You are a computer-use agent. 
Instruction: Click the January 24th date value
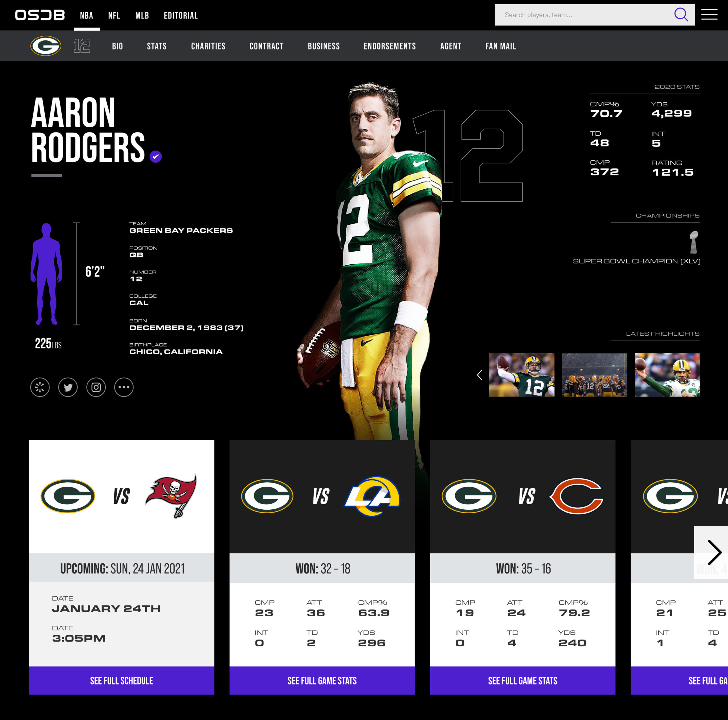[106, 609]
